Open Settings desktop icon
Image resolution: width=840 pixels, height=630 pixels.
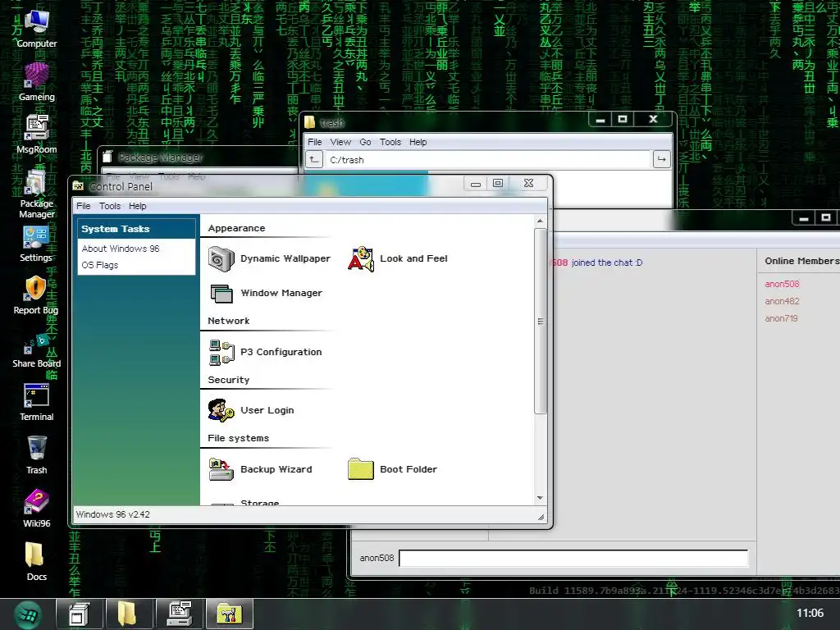36,244
